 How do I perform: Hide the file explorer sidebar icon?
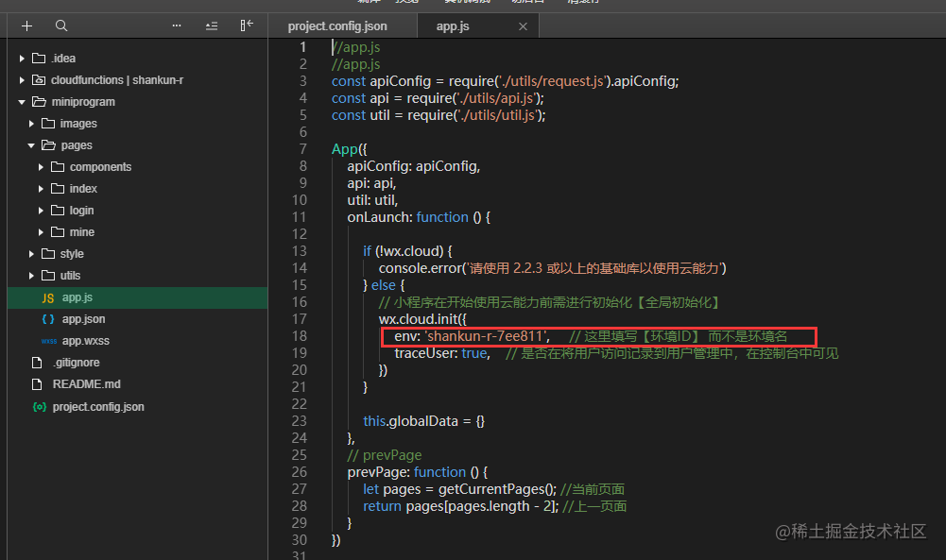247,25
